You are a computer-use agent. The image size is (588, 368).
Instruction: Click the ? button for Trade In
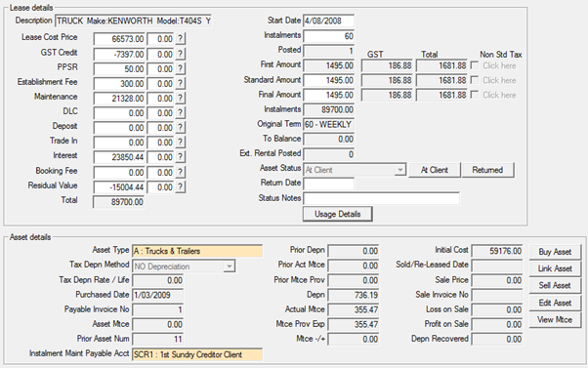pyautogui.click(x=180, y=143)
